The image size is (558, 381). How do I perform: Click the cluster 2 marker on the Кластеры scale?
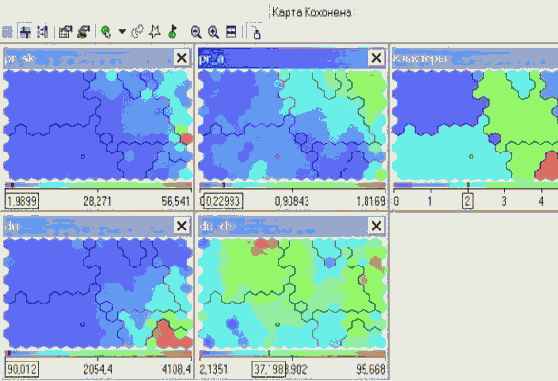(x=468, y=201)
